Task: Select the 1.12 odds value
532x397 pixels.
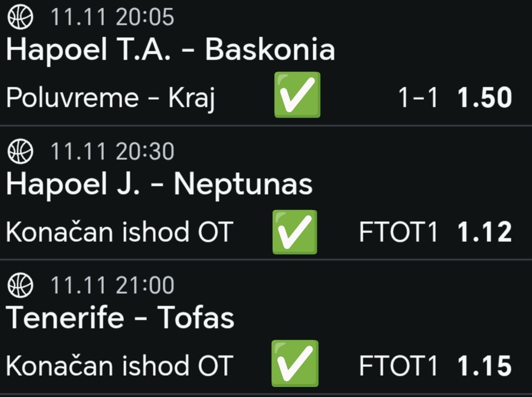Action: pyautogui.click(x=485, y=232)
